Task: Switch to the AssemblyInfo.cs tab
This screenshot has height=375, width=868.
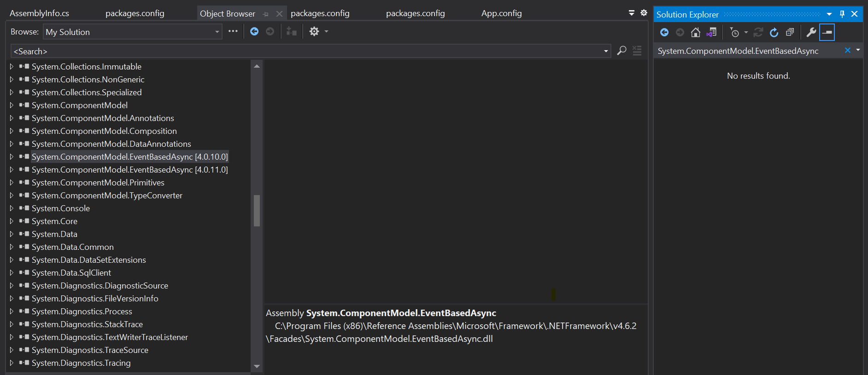Action: pos(40,13)
